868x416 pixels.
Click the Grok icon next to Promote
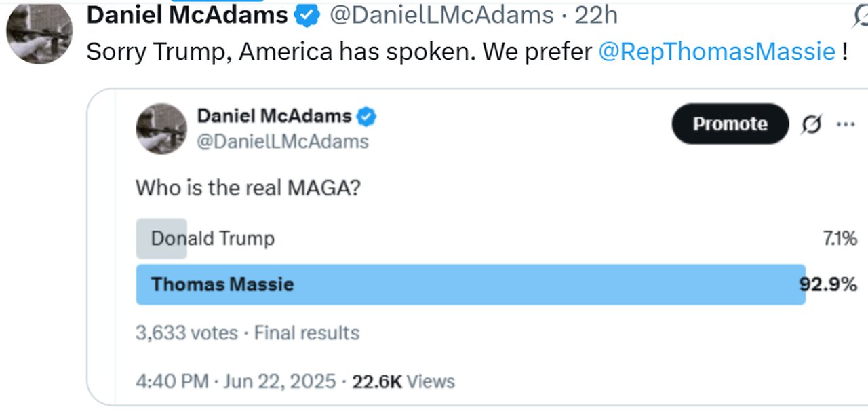811,124
